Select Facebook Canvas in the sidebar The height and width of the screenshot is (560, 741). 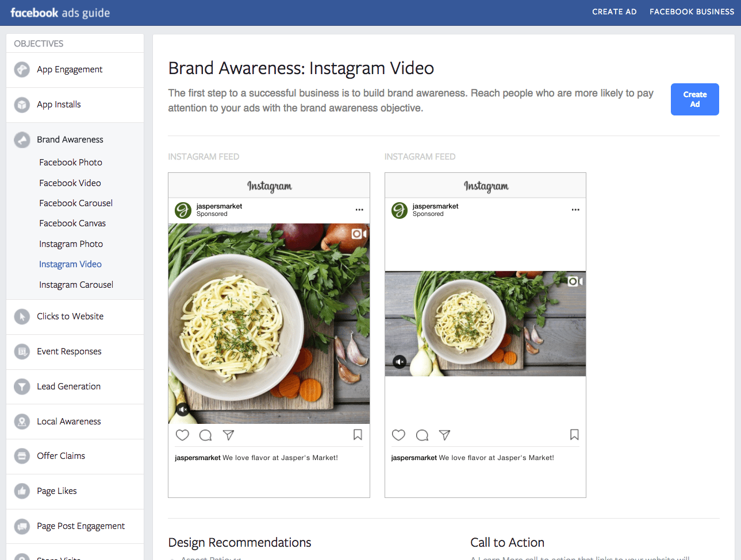[72, 223]
